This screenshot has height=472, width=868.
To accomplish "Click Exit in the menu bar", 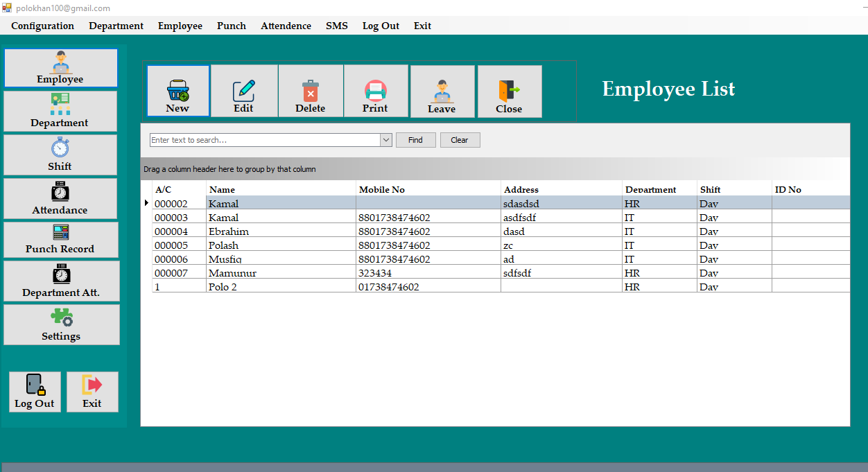I will (x=422, y=26).
